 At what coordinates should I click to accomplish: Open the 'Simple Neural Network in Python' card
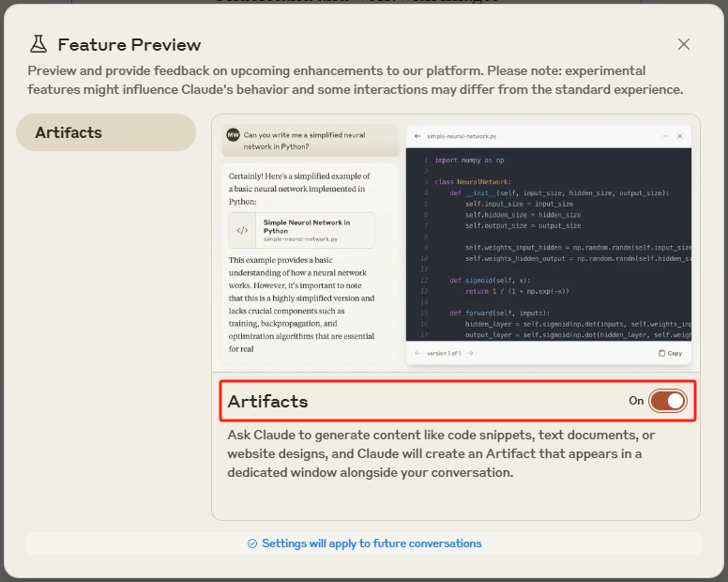[x=301, y=230]
